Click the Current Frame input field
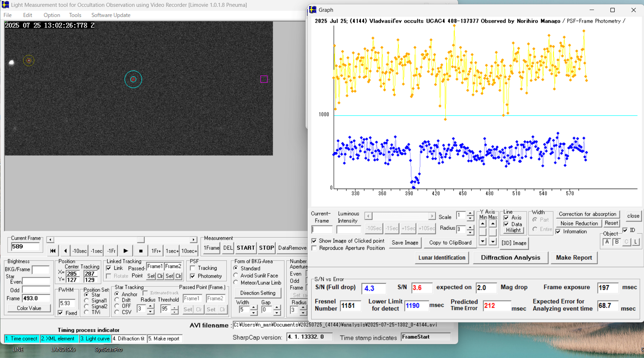 click(25, 247)
